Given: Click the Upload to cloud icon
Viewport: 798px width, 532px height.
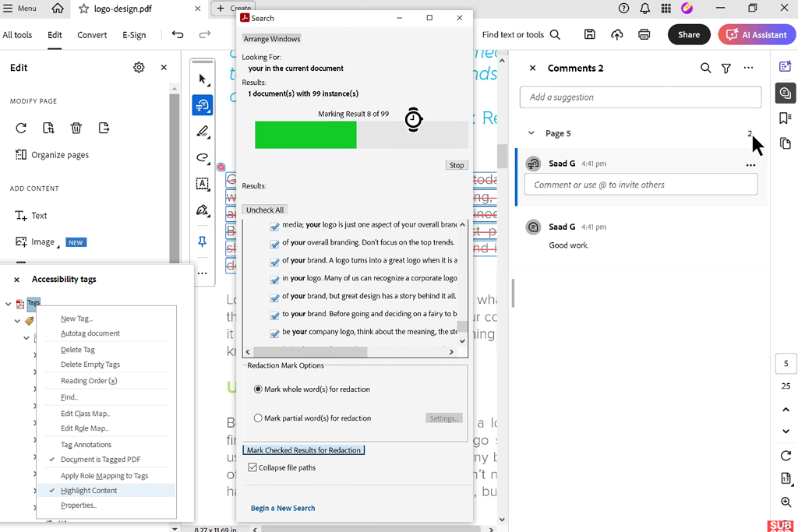Looking at the screenshot, I should pos(617,34).
